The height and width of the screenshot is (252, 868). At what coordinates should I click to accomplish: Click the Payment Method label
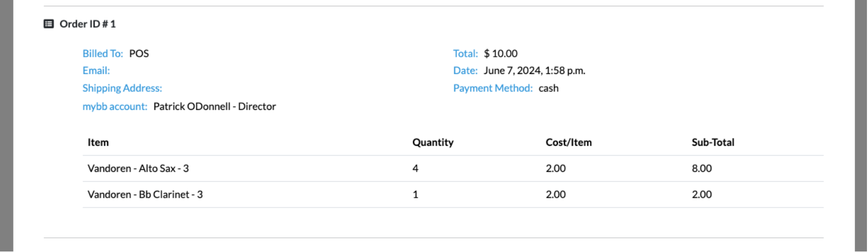(493, 89)
